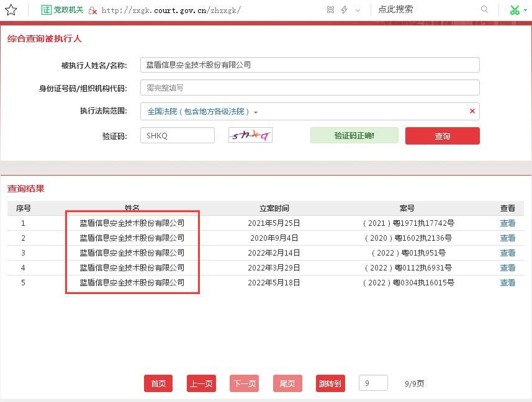Screen dimensions: 532x402
Task: Select case number (2022)粤01执951号
Action: click(408, 253)
